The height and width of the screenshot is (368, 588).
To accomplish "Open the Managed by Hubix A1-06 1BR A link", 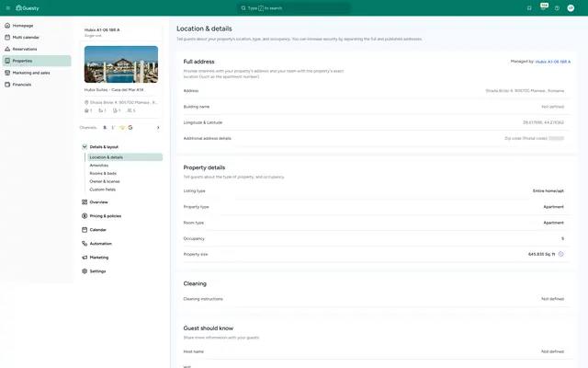I will click(x=553, y=62).
